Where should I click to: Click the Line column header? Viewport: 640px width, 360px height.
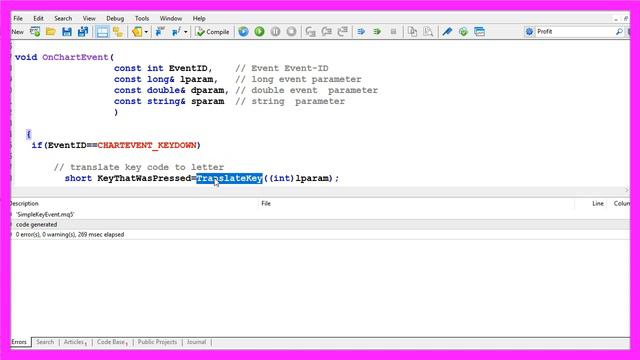[x=598, y=203]
